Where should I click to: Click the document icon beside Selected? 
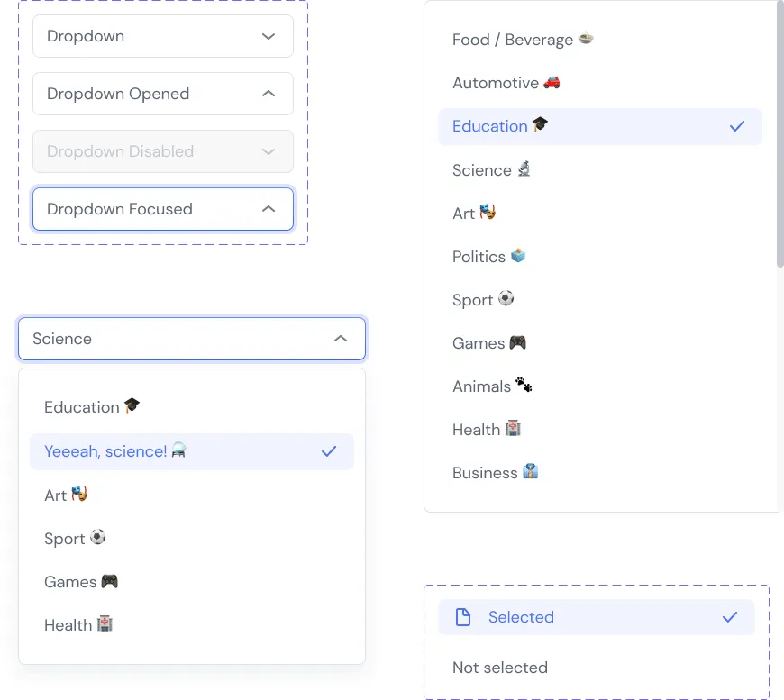pyautogui.click(x=463, y=617)
